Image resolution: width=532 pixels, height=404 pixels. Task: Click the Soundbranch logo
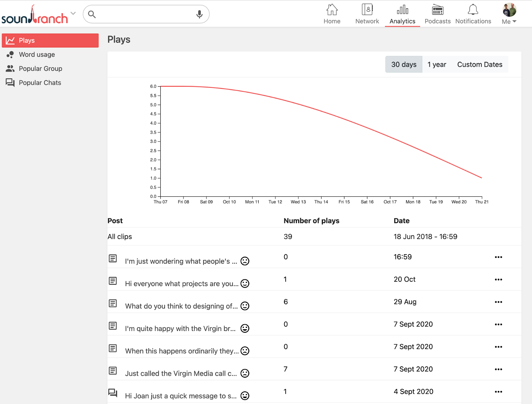click(x=35, y=15)
